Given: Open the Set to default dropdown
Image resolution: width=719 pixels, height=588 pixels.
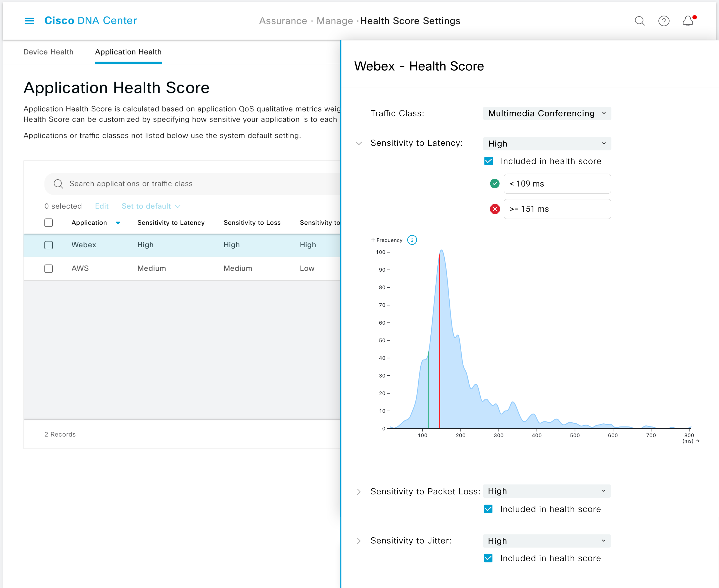Looking at the screenshot, I should 151,206.
